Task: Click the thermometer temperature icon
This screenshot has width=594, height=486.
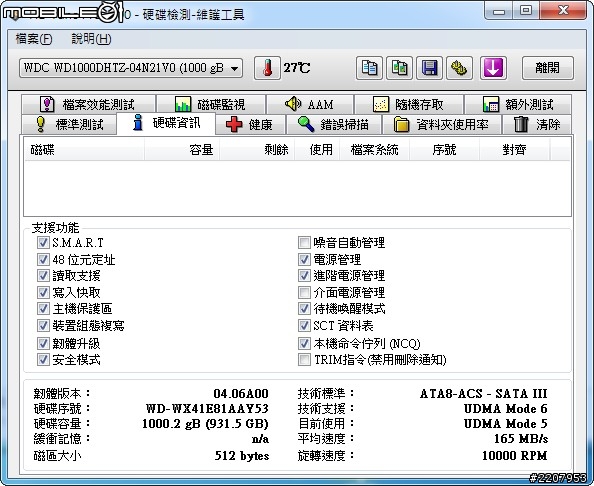Action: pyautogui.click(x=267, y=68)
